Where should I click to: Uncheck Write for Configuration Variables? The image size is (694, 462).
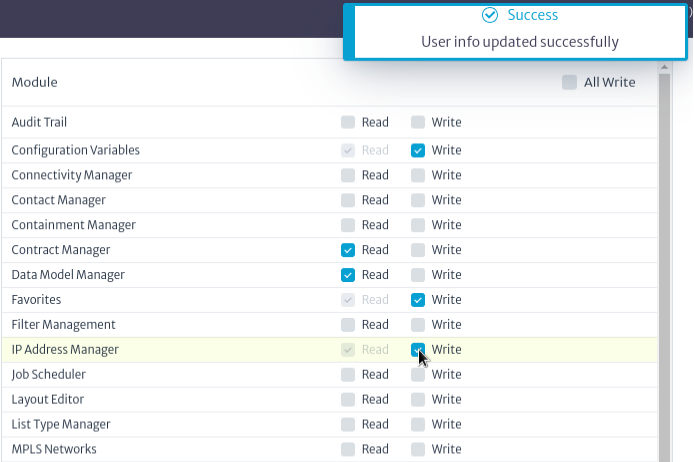coord(418,150)
